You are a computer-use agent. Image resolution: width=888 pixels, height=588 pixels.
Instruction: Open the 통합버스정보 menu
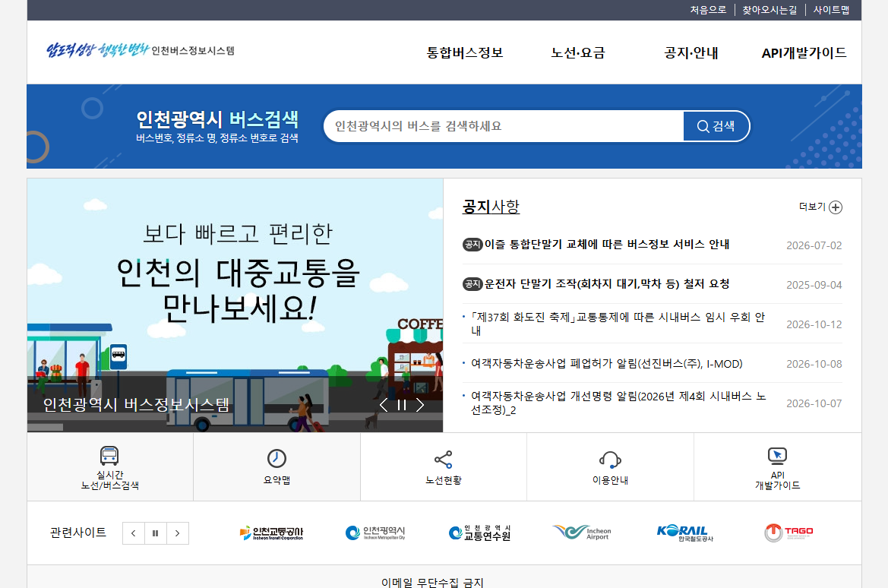pos(464,52)
